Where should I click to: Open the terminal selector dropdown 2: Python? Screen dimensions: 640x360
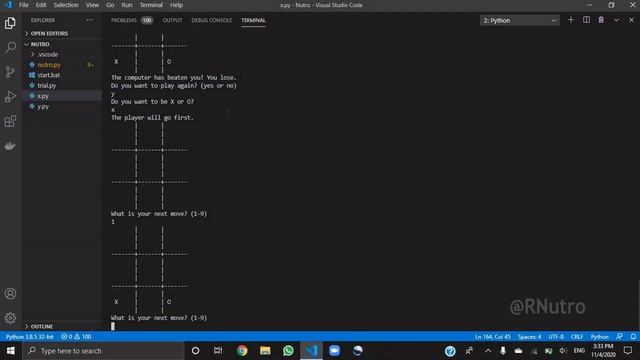click(519, 20)
